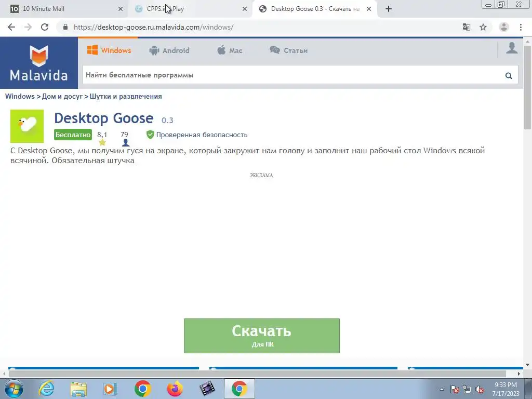Reload the page with refresh icon

pos(45,27)
